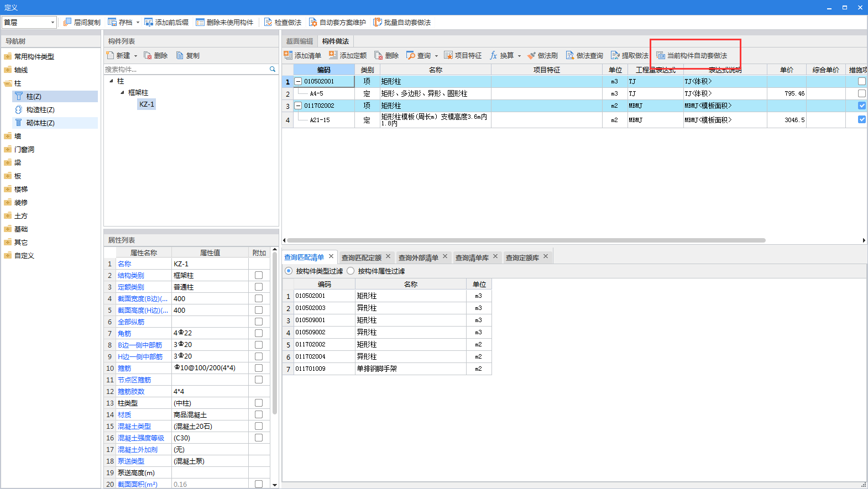Viewport: 868px width, 489px height.
Task: Select 按构件类型过滤 radio button
Action: [289, 271]
